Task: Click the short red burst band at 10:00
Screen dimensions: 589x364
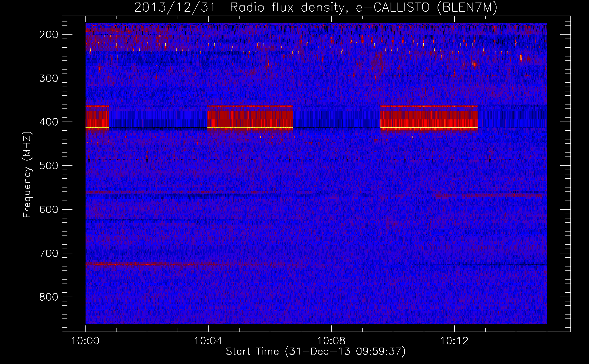Action: [97, 117]
